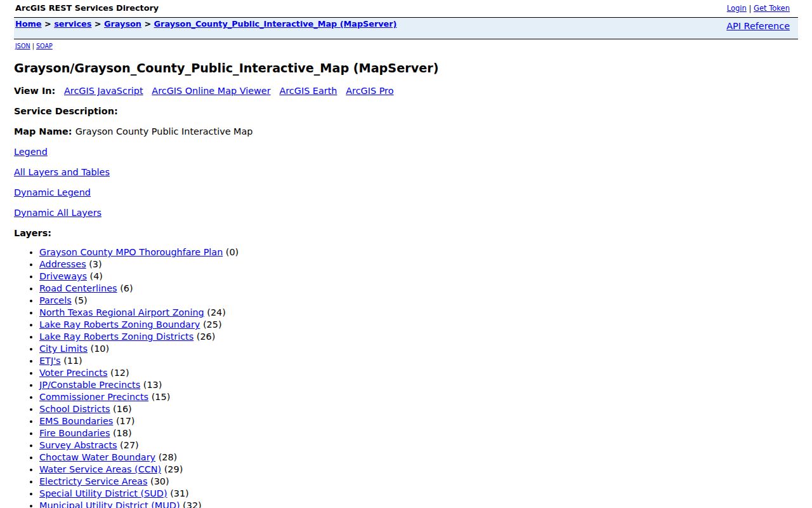Viewport: 812px width, 508px height.
Task: Open the ETJ's layer
Action: click(50, 361)
